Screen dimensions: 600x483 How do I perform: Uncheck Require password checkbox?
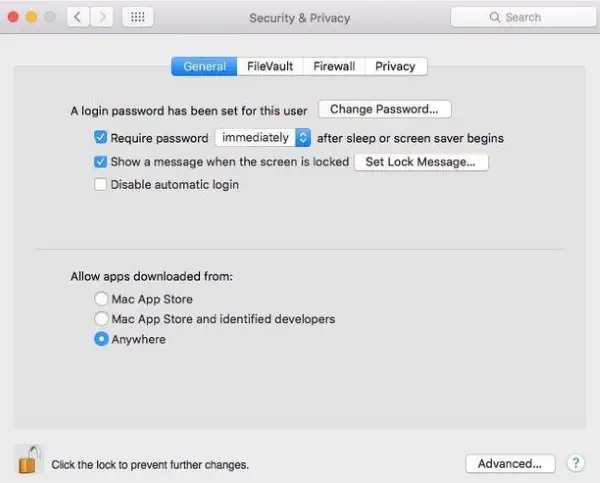coord(100,137)
